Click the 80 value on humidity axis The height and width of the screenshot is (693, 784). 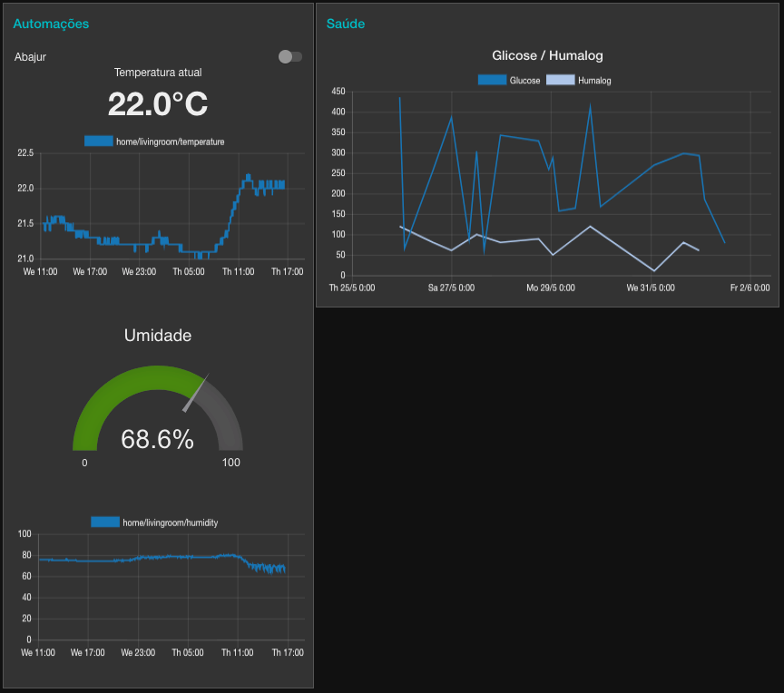tap(26, 555)
